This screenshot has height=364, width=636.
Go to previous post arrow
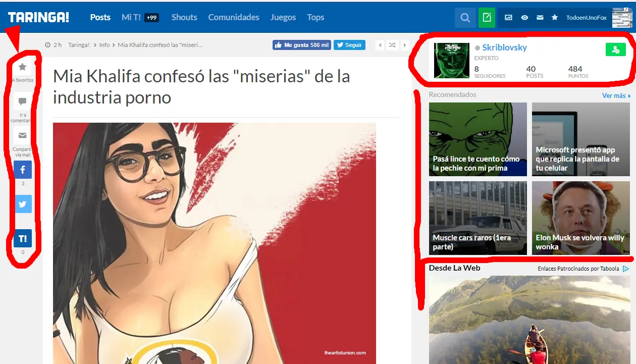tap(380, 45)
